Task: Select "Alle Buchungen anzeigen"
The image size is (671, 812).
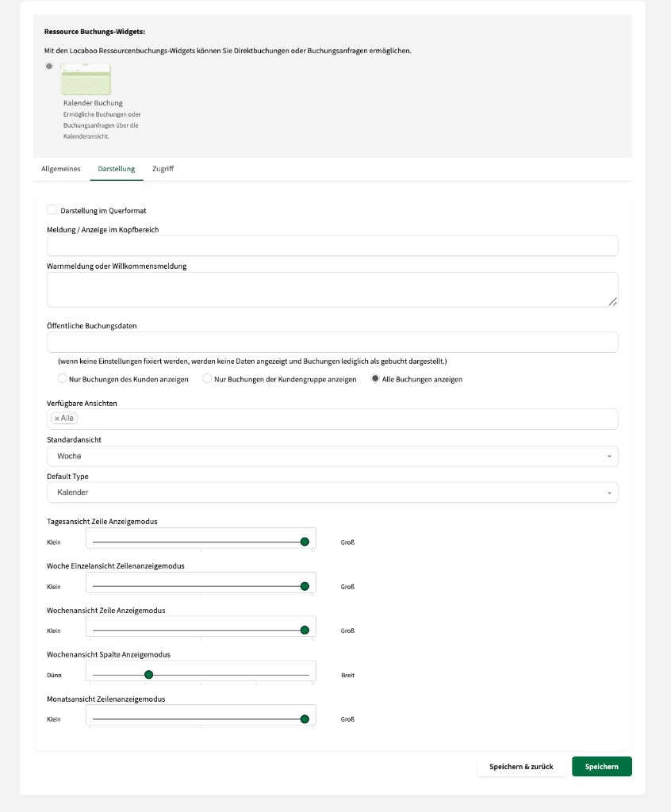Action: coord(373,378)
